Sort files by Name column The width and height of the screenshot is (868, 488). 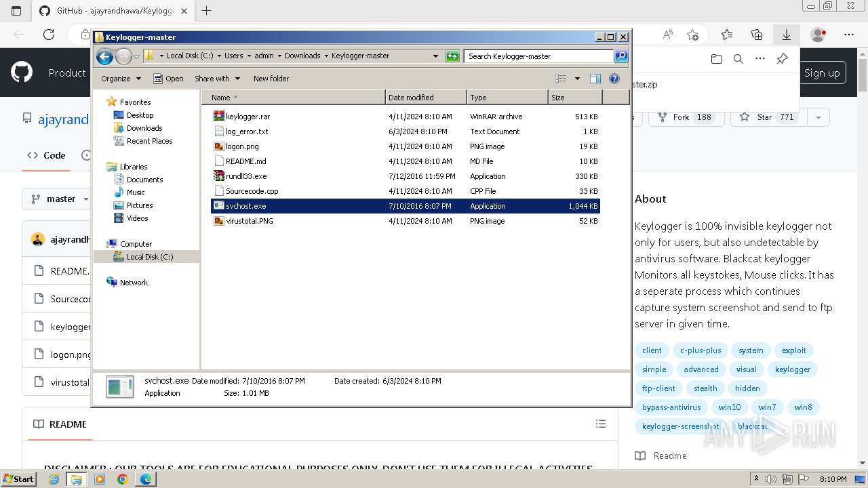293,98
